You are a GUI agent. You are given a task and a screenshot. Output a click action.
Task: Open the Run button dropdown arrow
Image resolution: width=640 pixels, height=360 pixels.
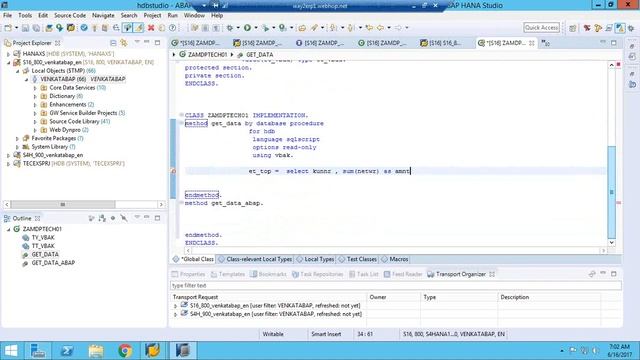tap(256, 28)
